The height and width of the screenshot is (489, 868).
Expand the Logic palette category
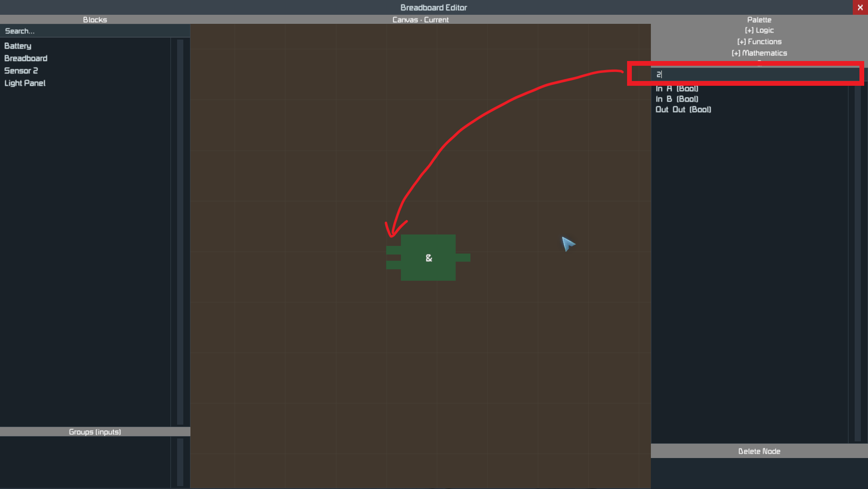pos(759,31)
